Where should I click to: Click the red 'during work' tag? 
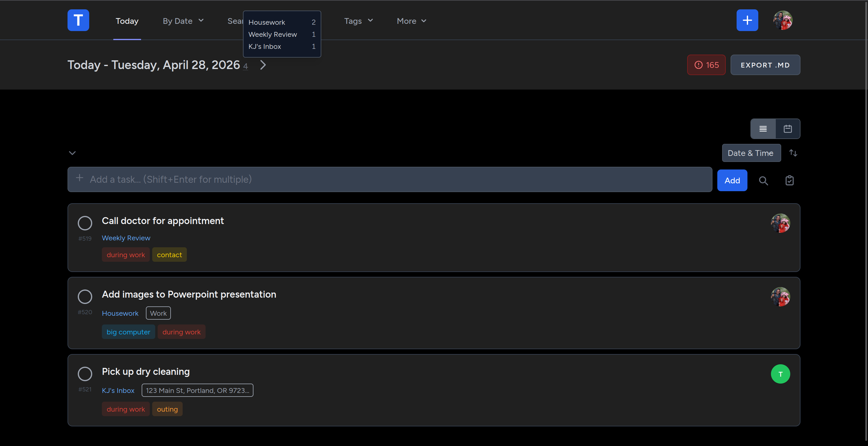point(125,255)
